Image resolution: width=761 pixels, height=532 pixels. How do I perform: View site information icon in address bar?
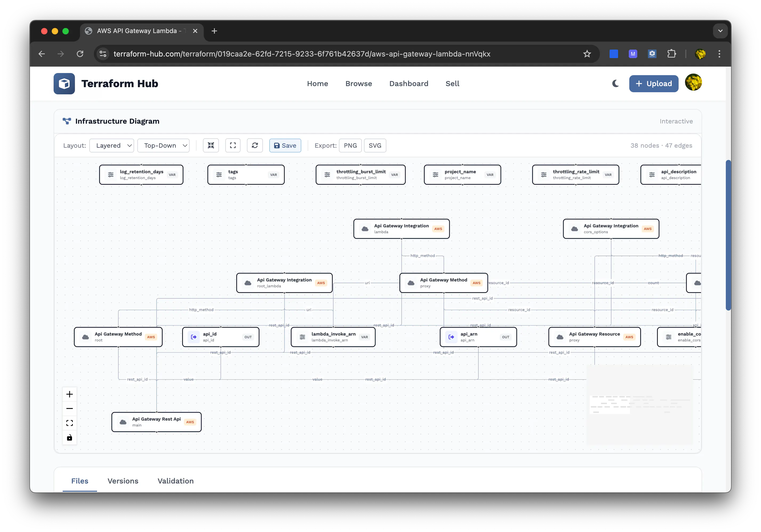103,54
